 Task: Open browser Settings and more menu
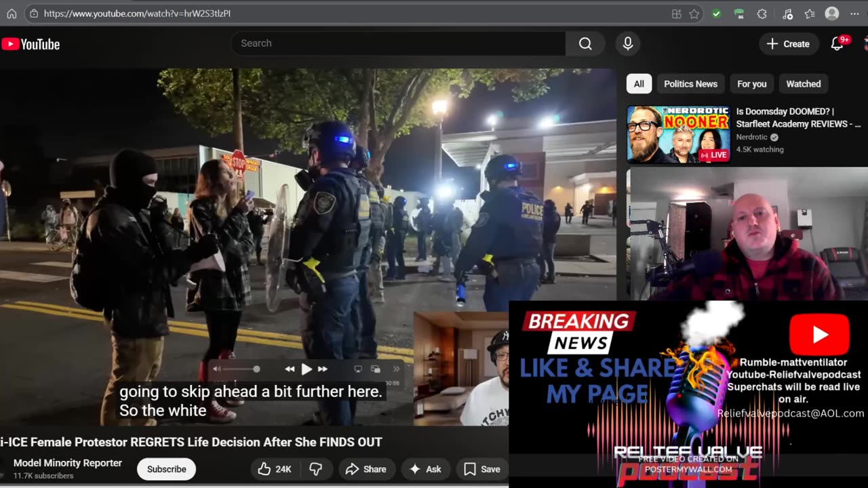(x=854, y=14)
